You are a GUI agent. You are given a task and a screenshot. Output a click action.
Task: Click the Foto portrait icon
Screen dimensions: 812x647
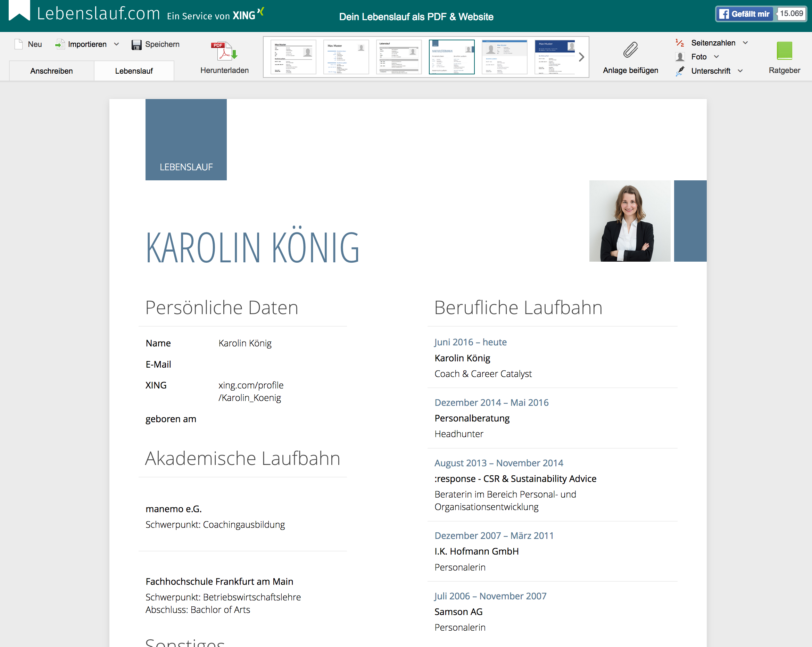click(680, 57)
